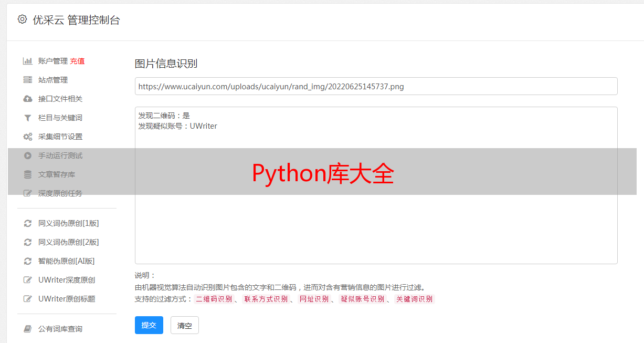Viewport: 644px width, 343px height.
Task: Click the bar chart icon next to 账户管理
Action: coord(28,61)
